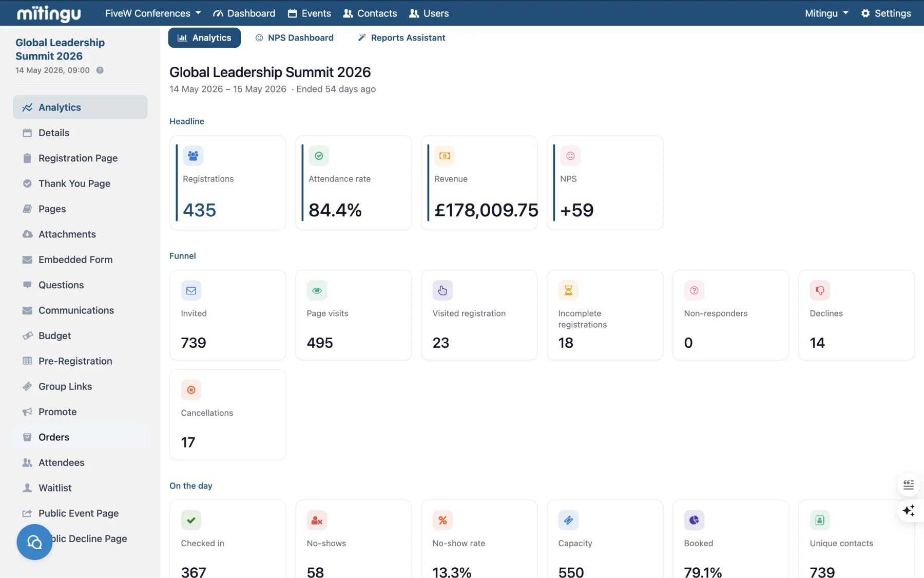The width and height of the screenshot is (924, 578).
Task: Open the Mitingu account dropdown
Action: [826, 13]
